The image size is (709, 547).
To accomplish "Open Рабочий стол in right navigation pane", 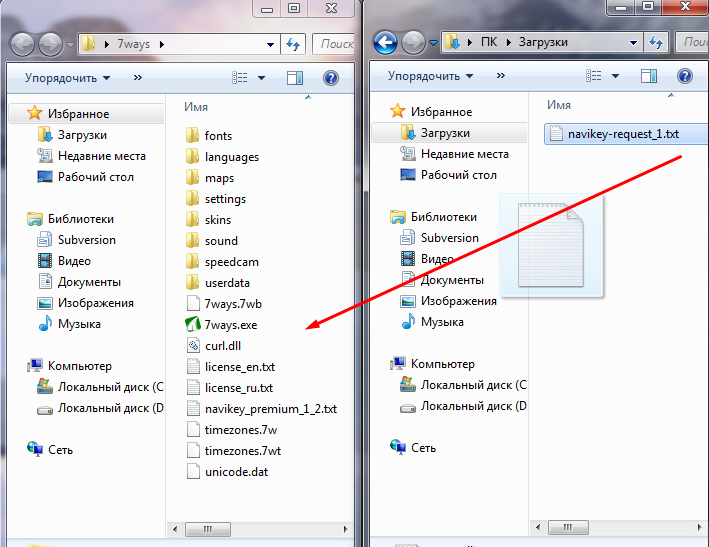I will tap(458, 175).
